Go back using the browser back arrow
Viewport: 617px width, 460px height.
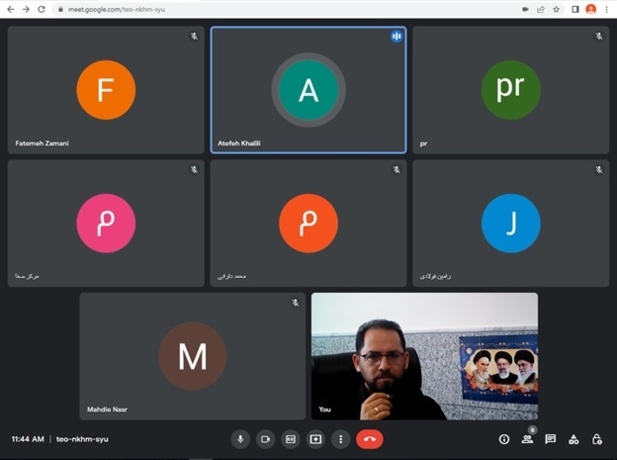point(9,9)
